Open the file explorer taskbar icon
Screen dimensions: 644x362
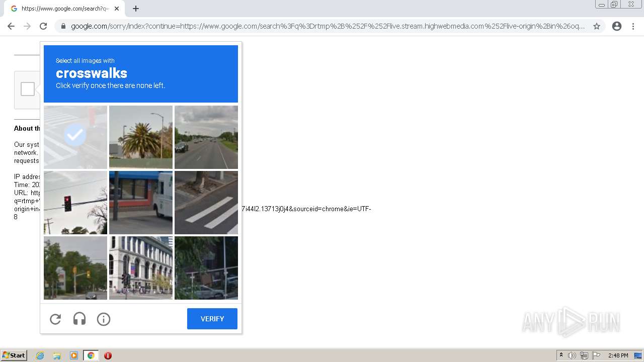57,355
